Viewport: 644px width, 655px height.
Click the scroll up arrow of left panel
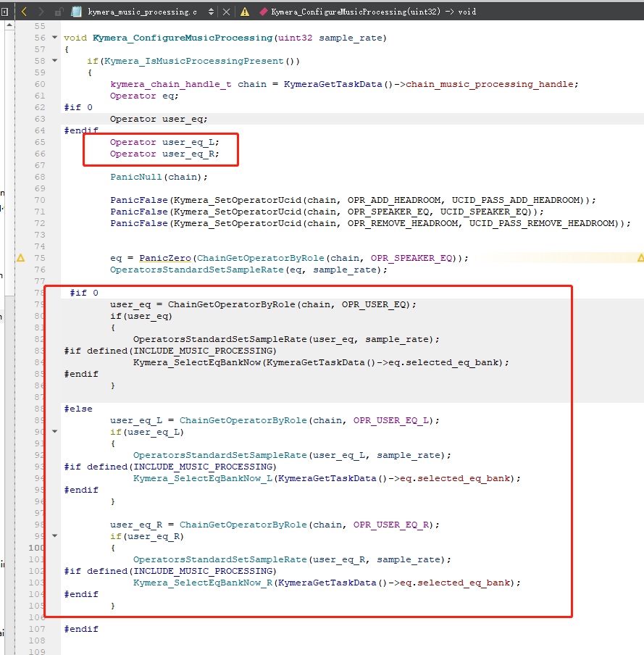[9, 25]
